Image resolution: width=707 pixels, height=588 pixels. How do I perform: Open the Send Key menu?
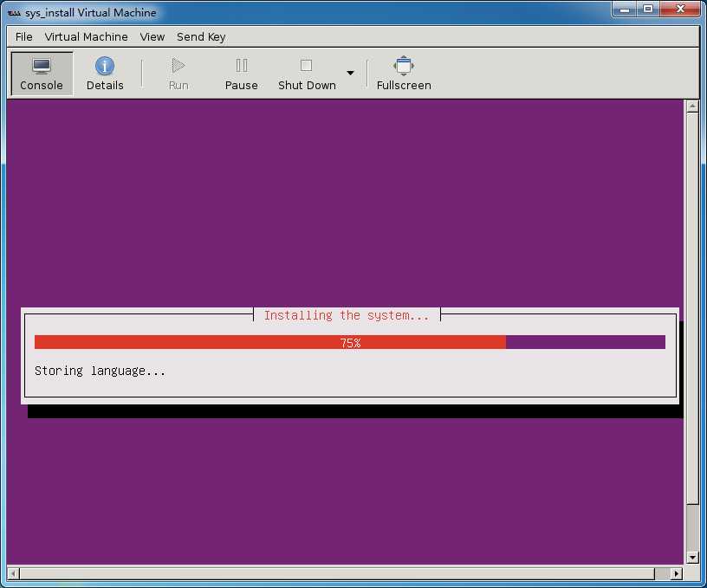click(201, 37)
